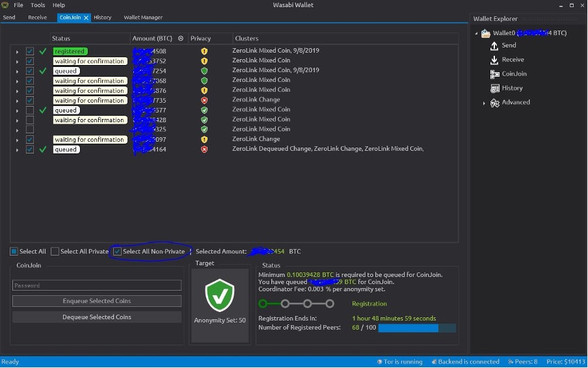Image resolution: width=588 pixels, height=368 pixels.
Task: Click the Backend is connected status icon
Action: point(434,361)
